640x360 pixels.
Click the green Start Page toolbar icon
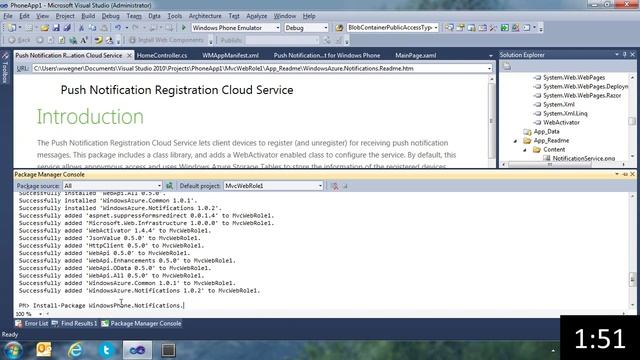[x=504, y=28]
